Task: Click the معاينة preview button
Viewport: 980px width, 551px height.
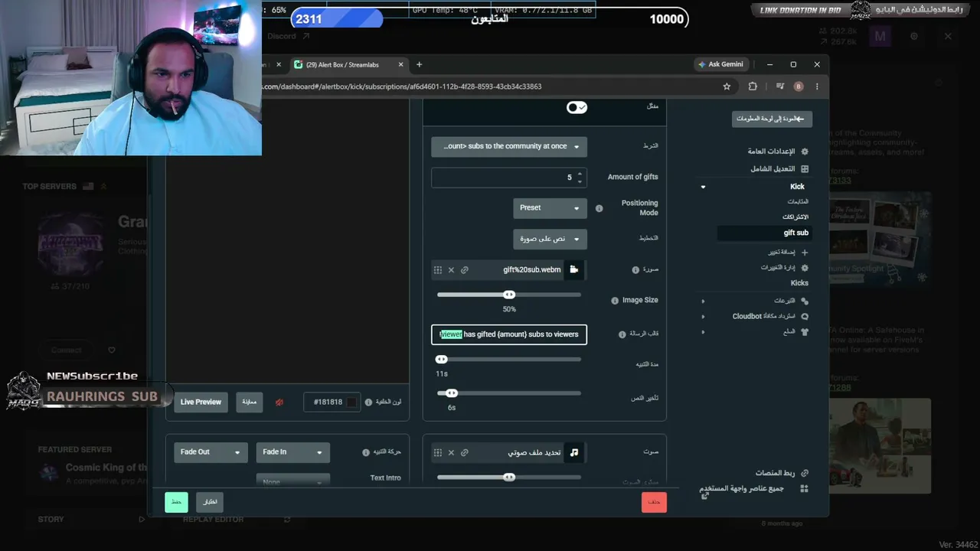Action: [250, 403]
